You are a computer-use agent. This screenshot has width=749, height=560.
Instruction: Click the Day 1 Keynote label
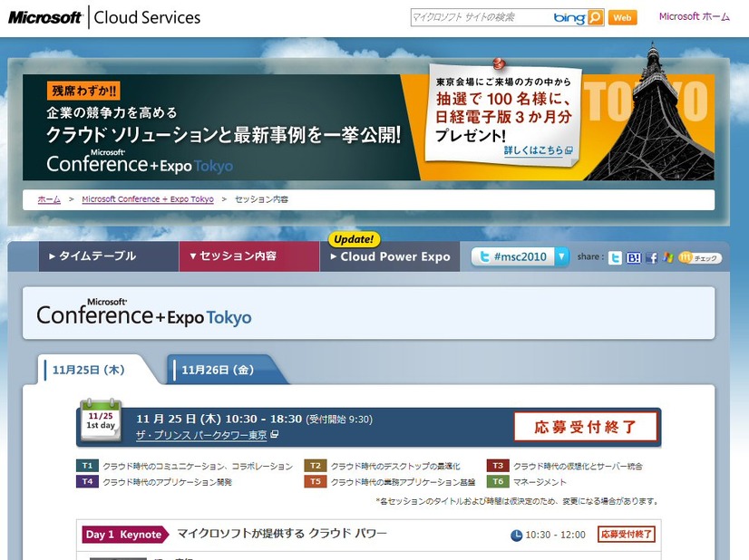point(126,535)
